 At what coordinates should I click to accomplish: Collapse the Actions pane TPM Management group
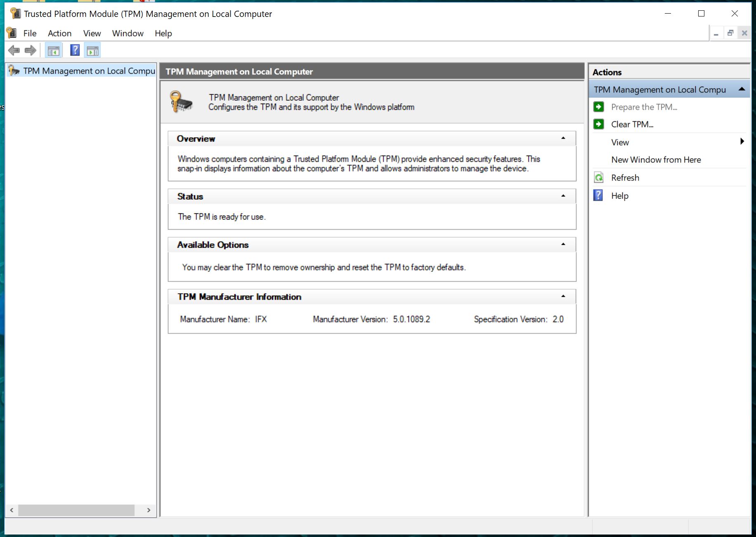coord(742,89)
